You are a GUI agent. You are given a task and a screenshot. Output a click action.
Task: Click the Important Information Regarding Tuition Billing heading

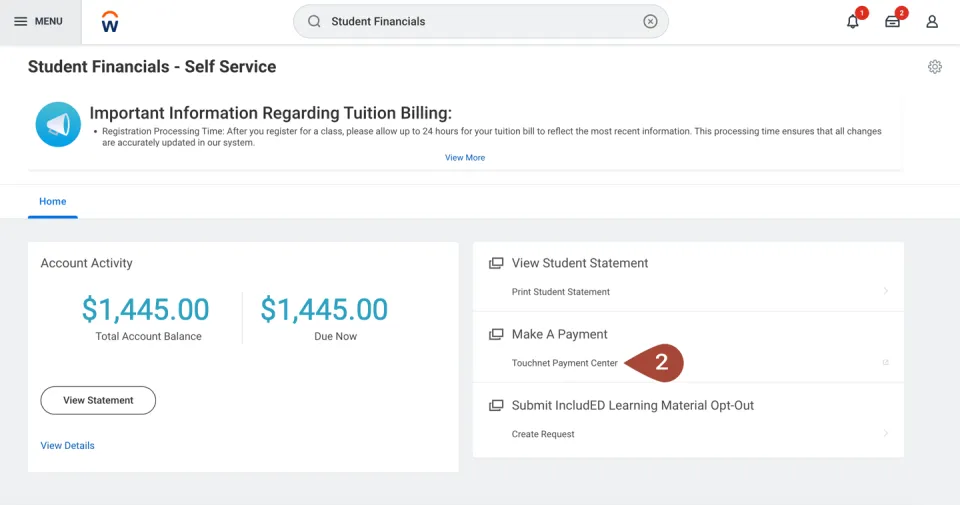point(271,113)
